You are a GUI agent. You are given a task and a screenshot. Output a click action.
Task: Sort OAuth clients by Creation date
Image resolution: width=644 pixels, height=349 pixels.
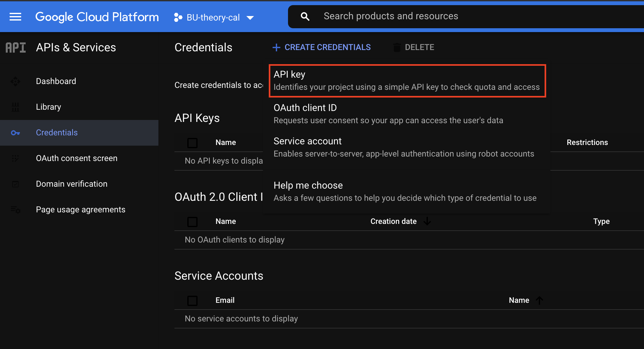394,221
